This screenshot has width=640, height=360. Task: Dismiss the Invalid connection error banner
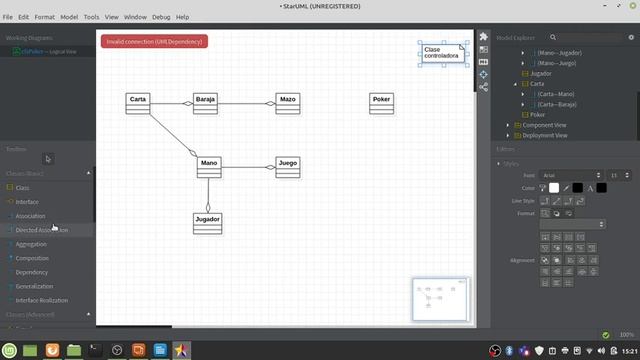tap(154, 42)
